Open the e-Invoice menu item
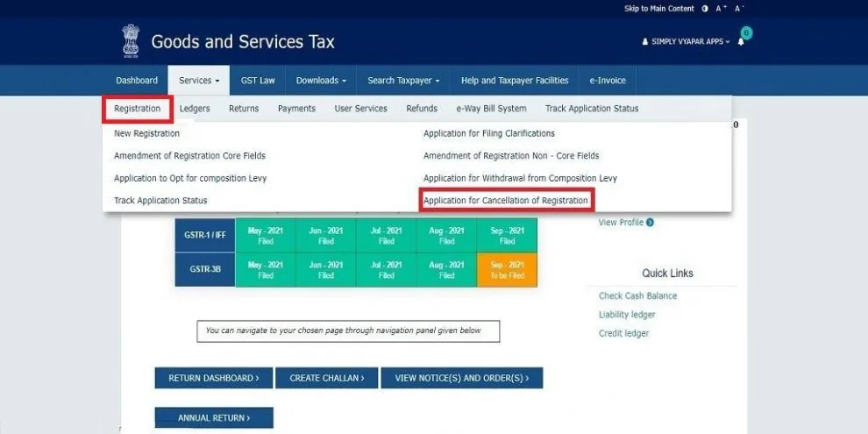The image size is (868, 434). 608,81
